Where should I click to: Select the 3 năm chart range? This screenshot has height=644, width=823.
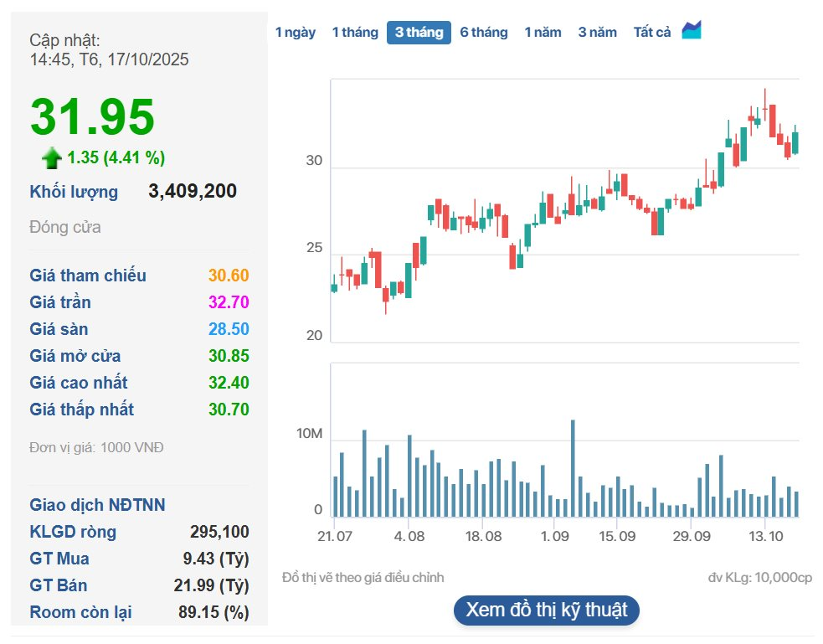(597, 33)
